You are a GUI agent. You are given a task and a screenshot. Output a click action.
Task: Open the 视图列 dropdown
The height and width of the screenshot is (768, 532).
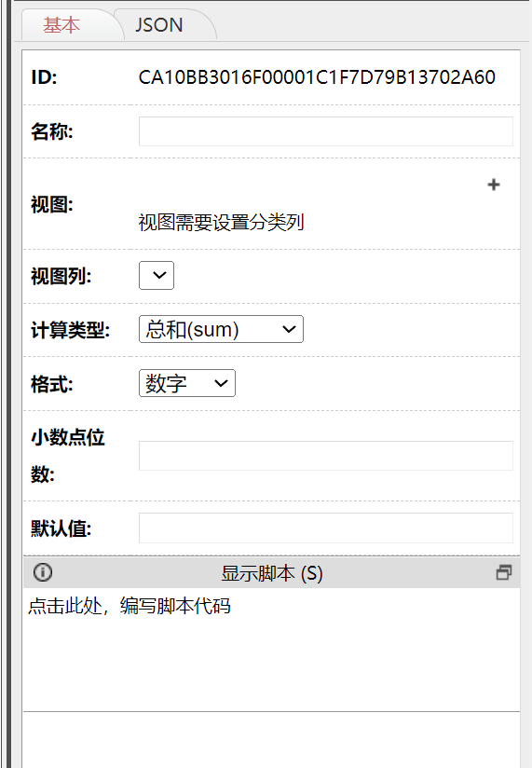tap(157, 275)
